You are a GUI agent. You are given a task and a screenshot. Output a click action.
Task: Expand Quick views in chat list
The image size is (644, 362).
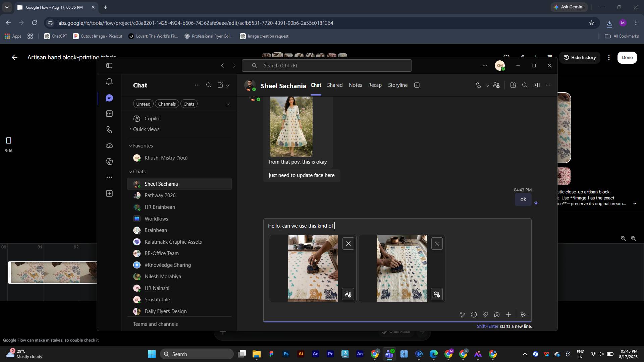click(x=144, y=129)
